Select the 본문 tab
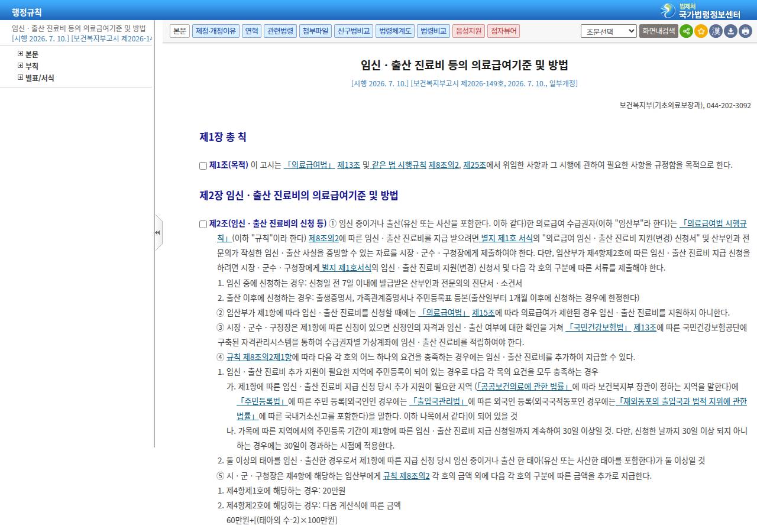Screen dimensions: 757x532 pos(180,31)
